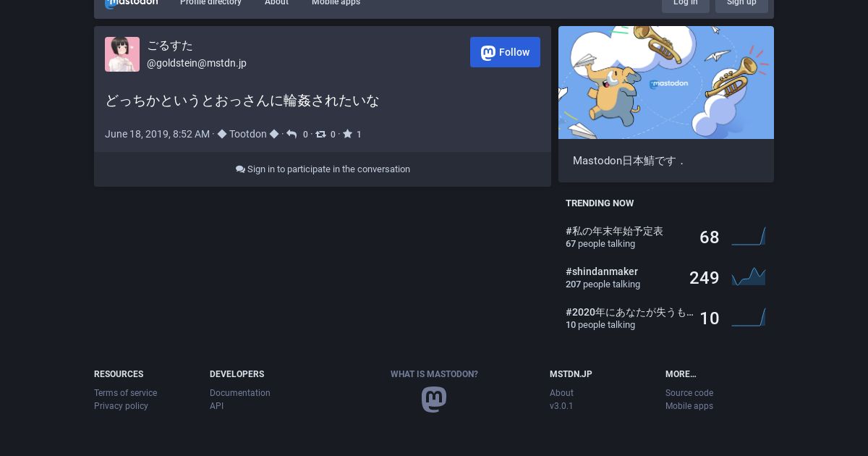868x456 pixels.
Task: Click the ごるすた display name
Action: pyautogui.click(x=170, y=46)
